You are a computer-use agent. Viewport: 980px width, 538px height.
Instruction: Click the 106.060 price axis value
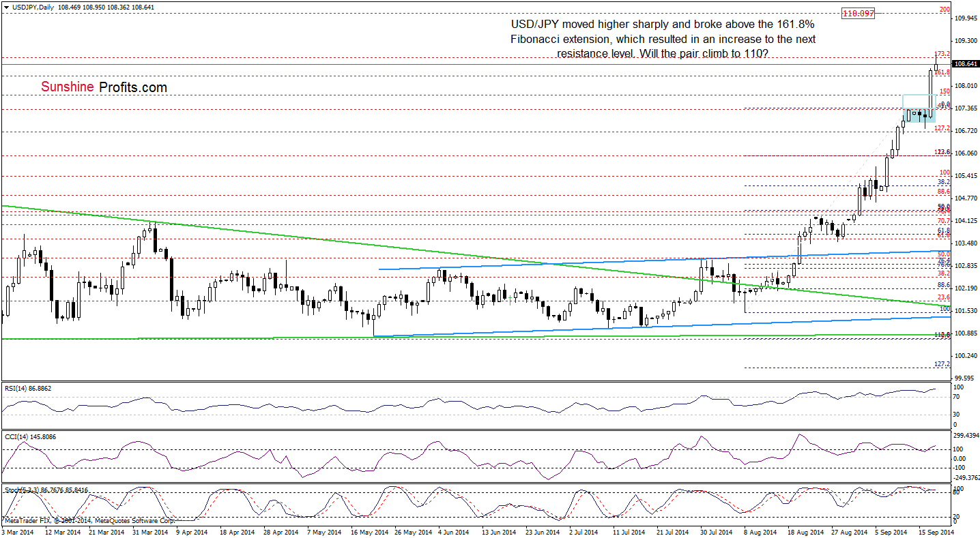(965, 153)
